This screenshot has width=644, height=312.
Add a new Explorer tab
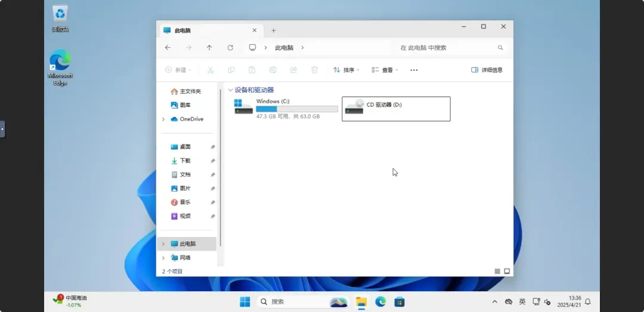(274, 30)
